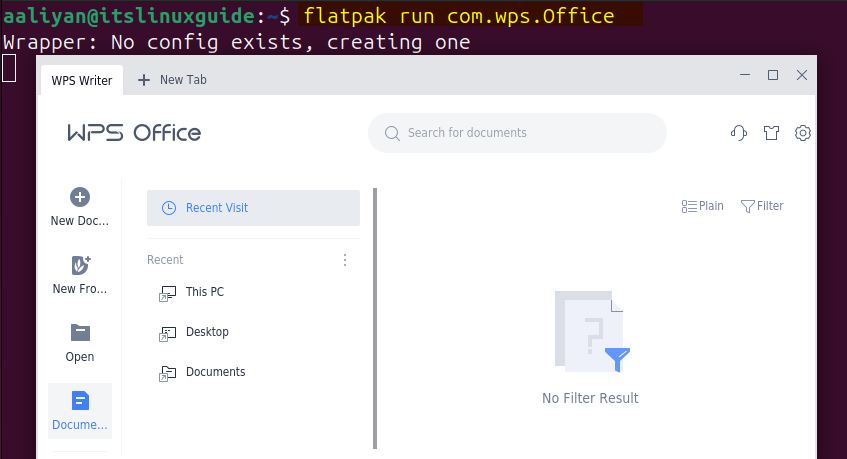Click the panel's vertical scrollbar
The height and width of the screenshot is (459, 847).
375,318
